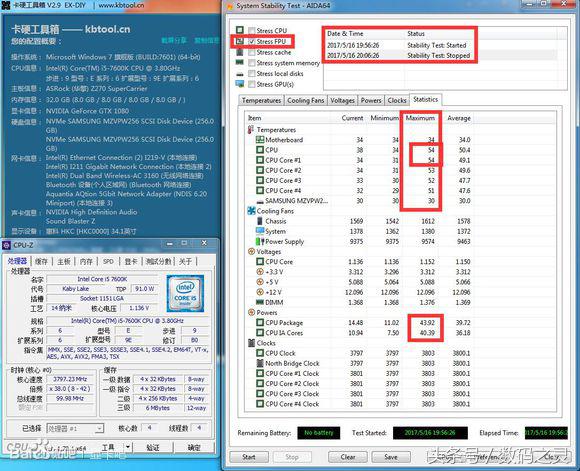The image size is (580, 471).
Task: Switch to the Powers tab
Action: click(x=371, y=100)
